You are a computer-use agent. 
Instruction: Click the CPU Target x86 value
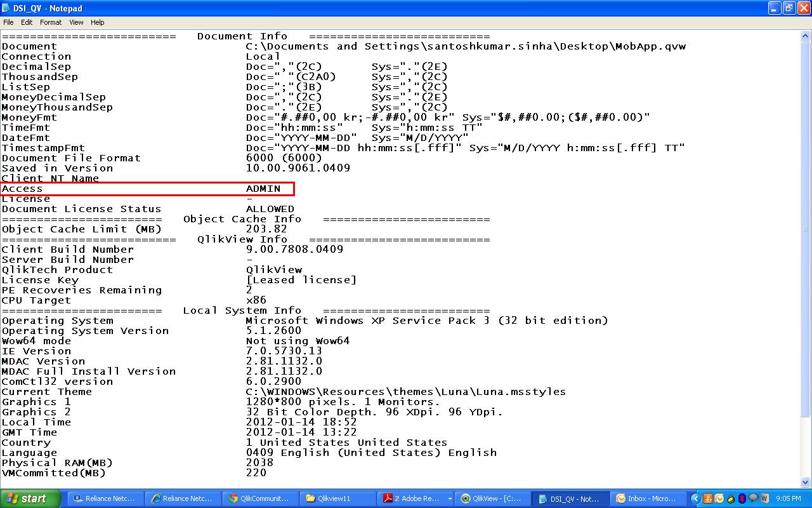(x=256, y=300)
